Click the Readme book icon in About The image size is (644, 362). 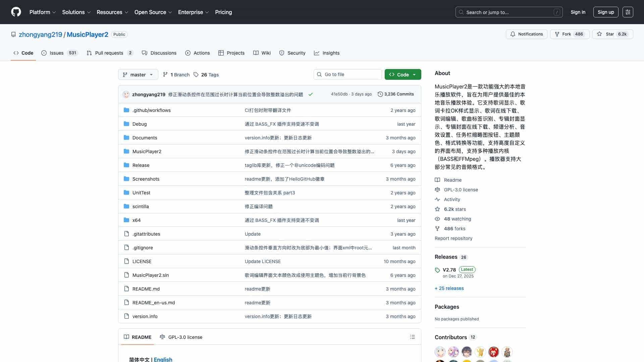437,180
